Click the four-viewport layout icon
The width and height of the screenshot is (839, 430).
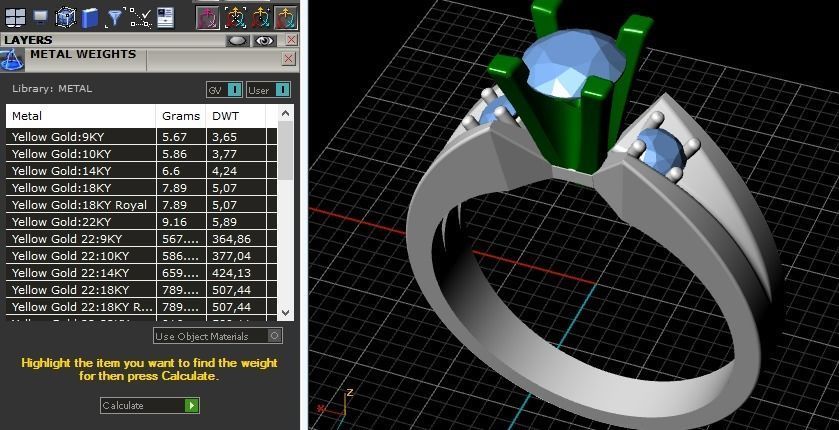tap(15, 17)
